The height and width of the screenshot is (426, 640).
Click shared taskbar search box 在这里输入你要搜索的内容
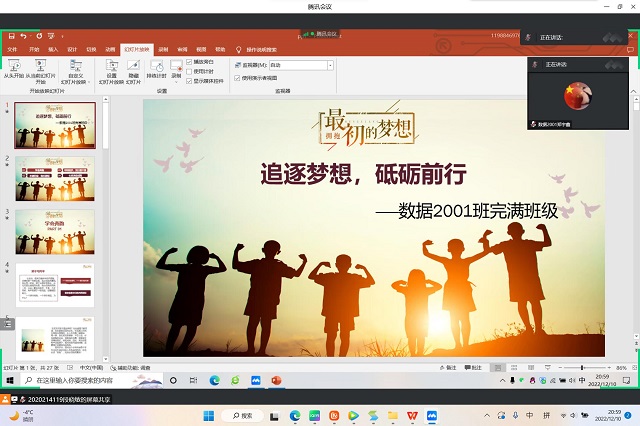tap(92, 380)
